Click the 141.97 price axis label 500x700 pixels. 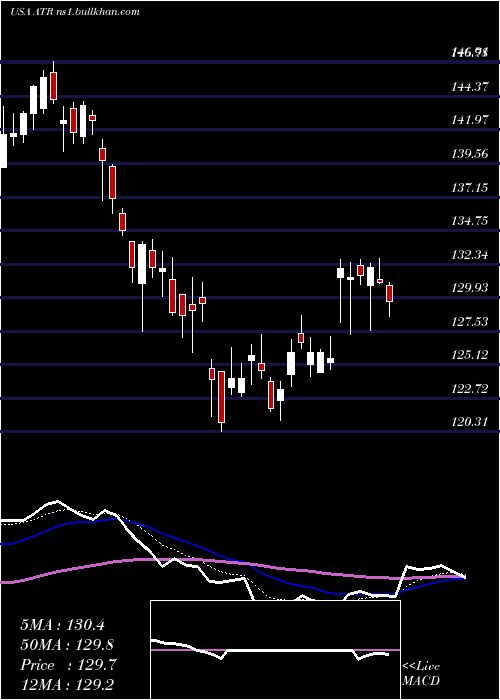click(x=468, y=120)
